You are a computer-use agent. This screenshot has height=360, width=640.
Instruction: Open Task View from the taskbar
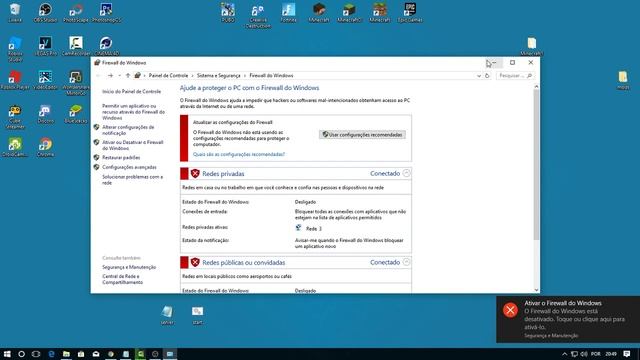pos(36,354)
